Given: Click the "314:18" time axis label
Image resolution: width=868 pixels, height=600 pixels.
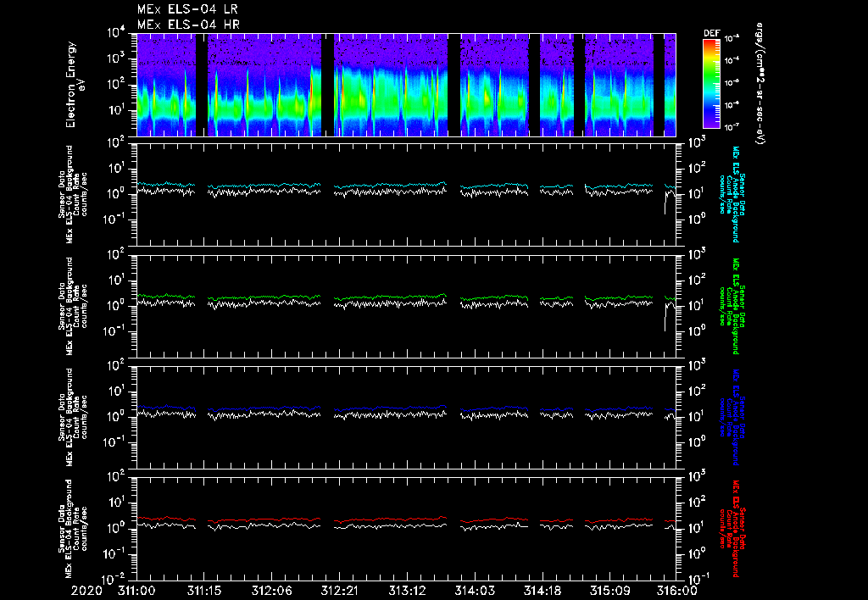Looking at the screenshot, I should [542, 591].
